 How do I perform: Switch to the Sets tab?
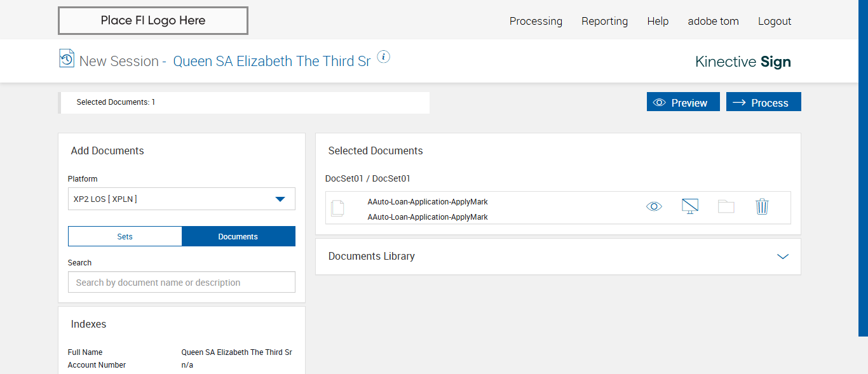click(x=125, y=236)
